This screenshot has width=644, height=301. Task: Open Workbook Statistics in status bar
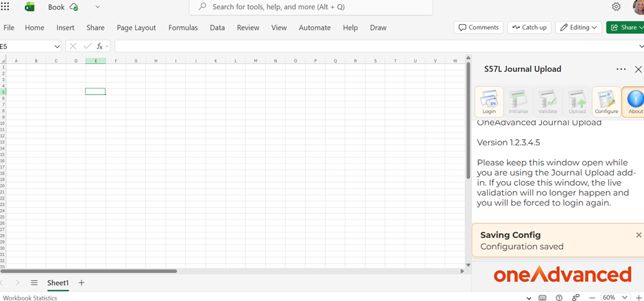click(x=30, y=298)
